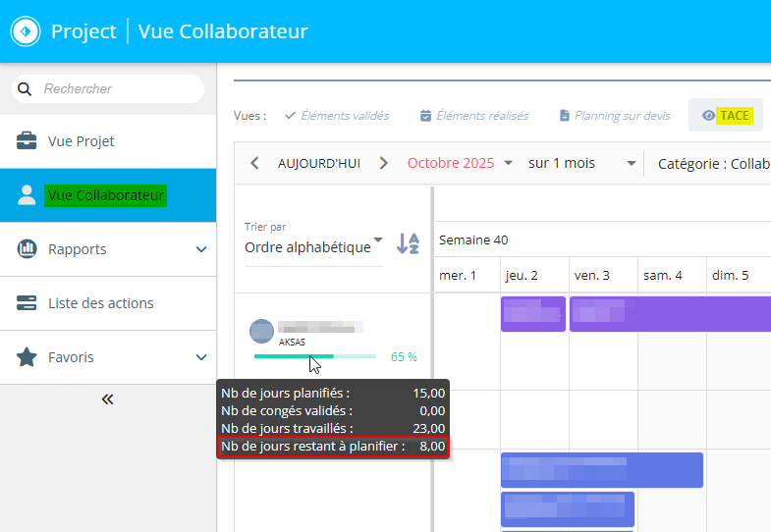Open the Octobre 2025 month dropdown

point(460,164)
